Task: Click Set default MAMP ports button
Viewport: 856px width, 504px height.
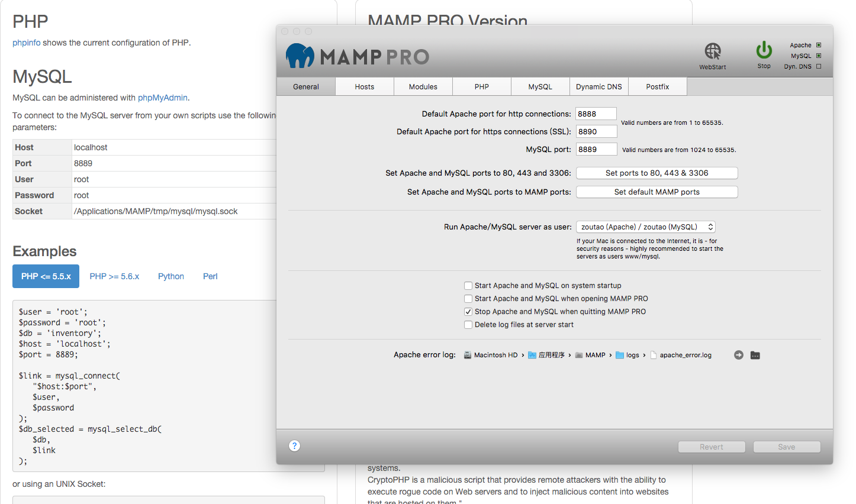Action: [x=657, y=192]
